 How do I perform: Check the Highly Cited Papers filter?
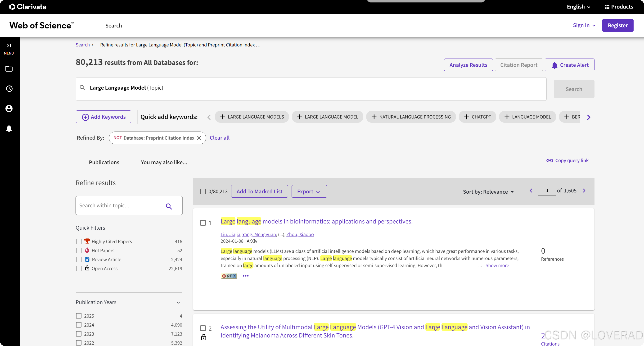pyautogui.click(x=79, y=241)
